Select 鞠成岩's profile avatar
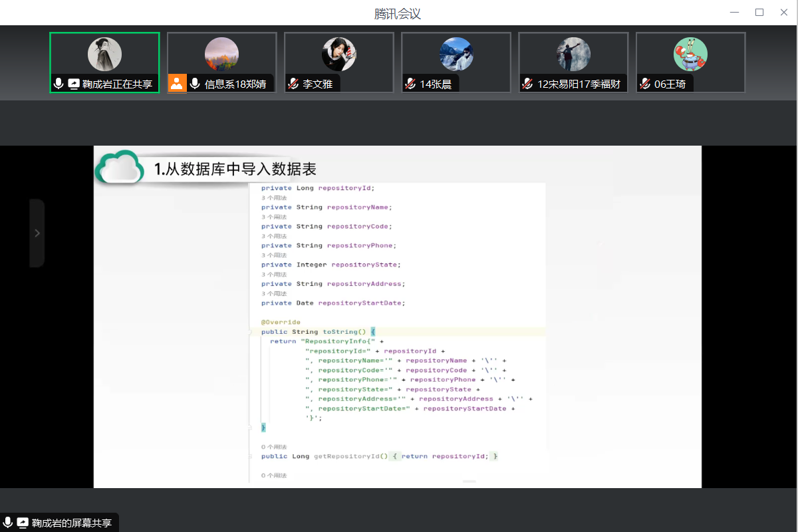 coord(104,55)
